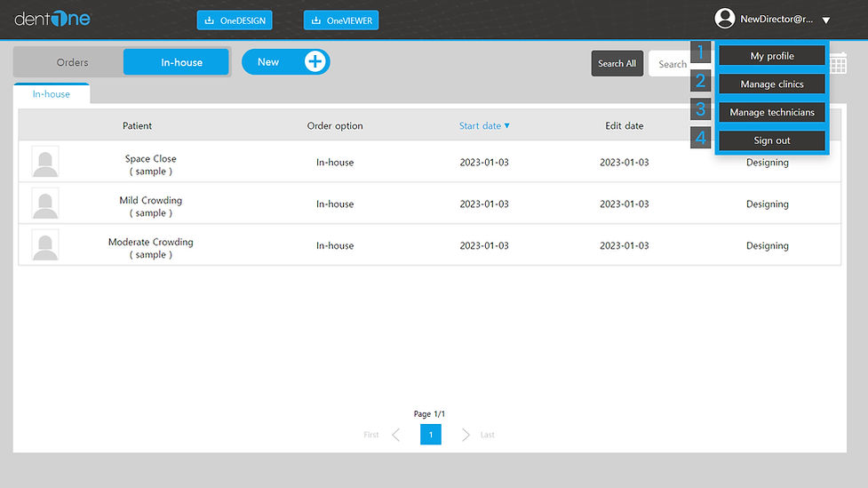This screenshot has width=868, height=488.
Task: Click start date of Space Close row
Action: click(484, 163)
